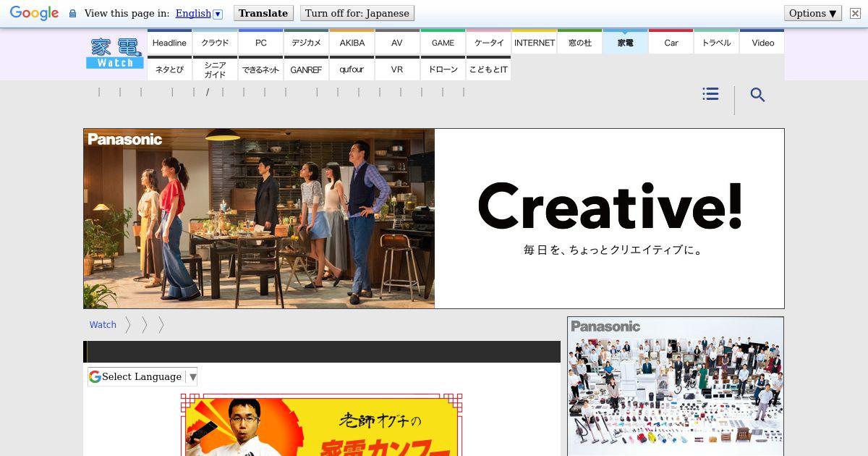
Task: Open the AV tab
Action: [x=397, y=42]
